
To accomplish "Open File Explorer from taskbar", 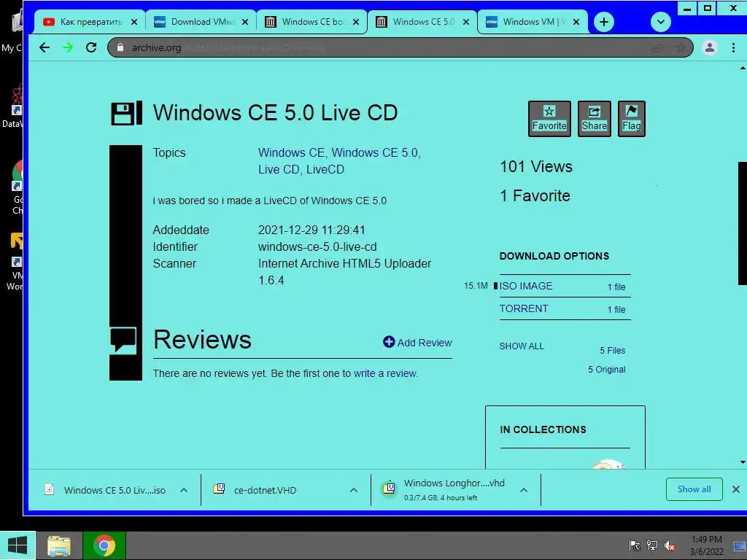I will coord(58,545).
